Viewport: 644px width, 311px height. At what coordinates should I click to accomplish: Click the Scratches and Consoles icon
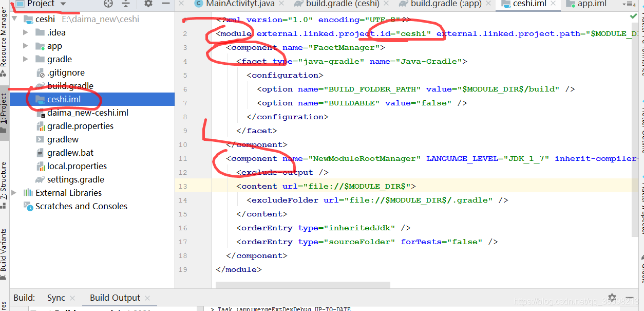(28, 206)
